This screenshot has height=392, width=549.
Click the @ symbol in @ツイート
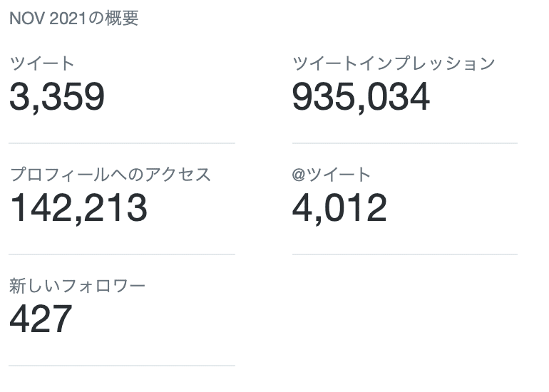[299, 175]
